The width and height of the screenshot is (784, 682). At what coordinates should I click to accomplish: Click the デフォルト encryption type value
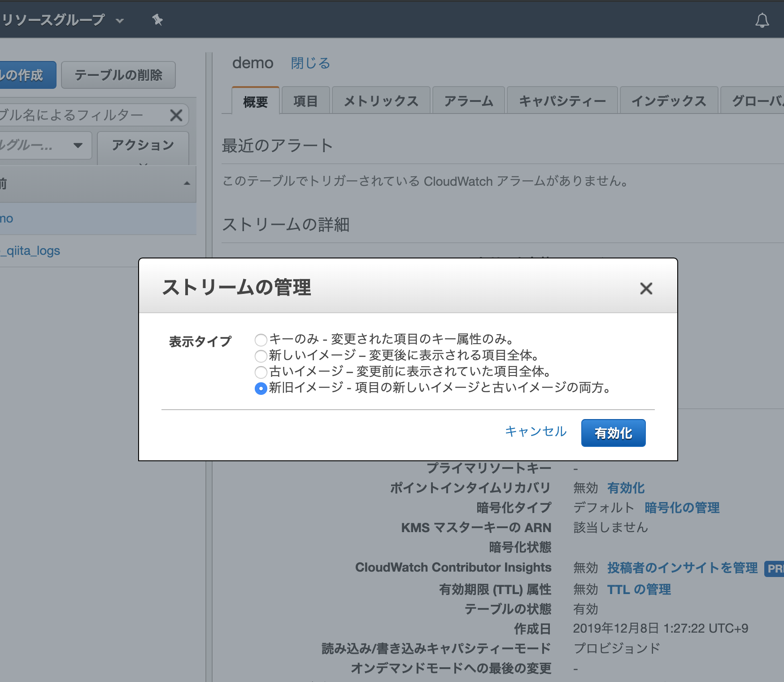click(x=604, y=507)
